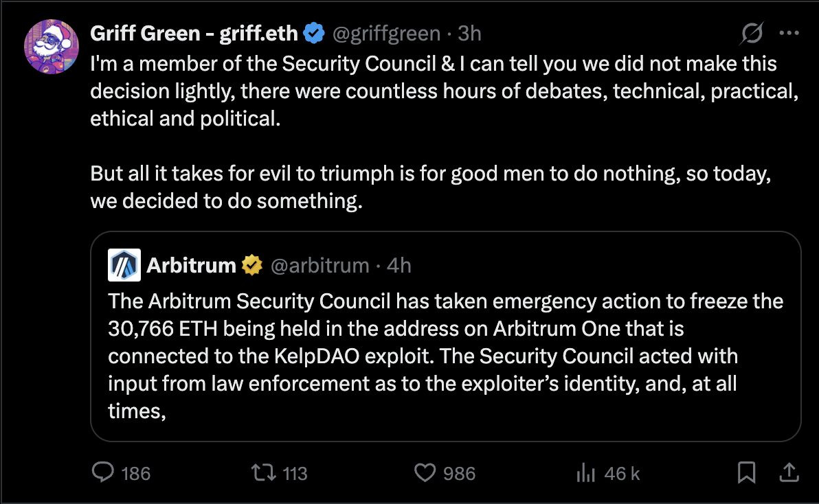Click the blue verified badge beside griff.eth
Image resolution: width=819 pixels, height=504 pixels.
tap(315, 33)
